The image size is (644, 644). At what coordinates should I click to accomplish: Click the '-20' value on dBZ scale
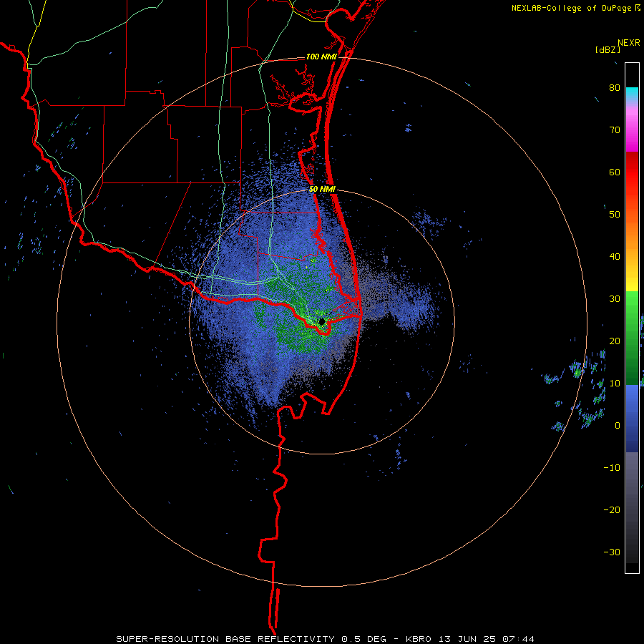point(612,510)
